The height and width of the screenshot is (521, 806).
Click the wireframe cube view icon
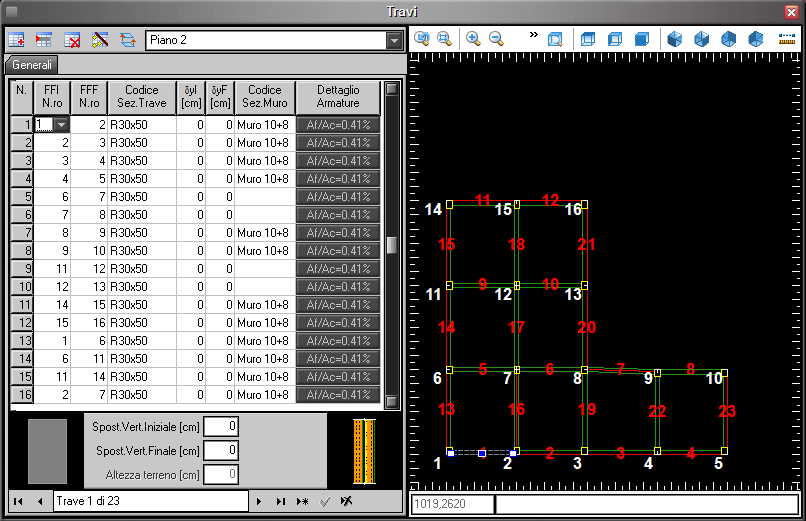(x=588, y=40)
